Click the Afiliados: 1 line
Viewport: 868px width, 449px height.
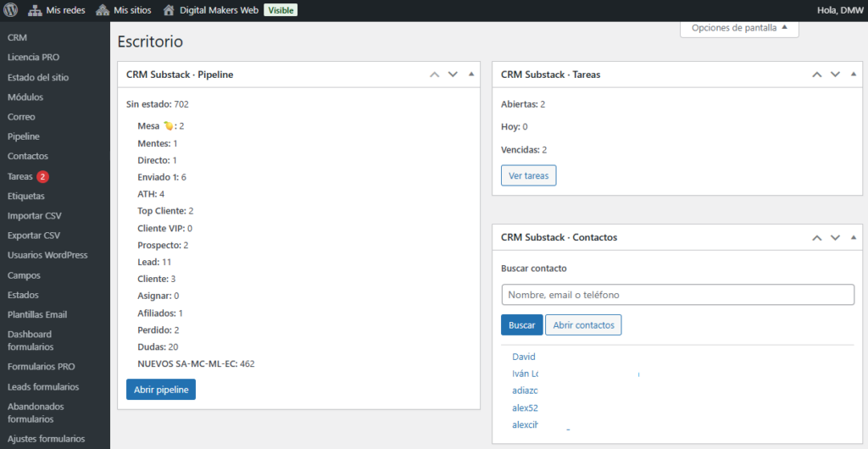pos(160,313)
